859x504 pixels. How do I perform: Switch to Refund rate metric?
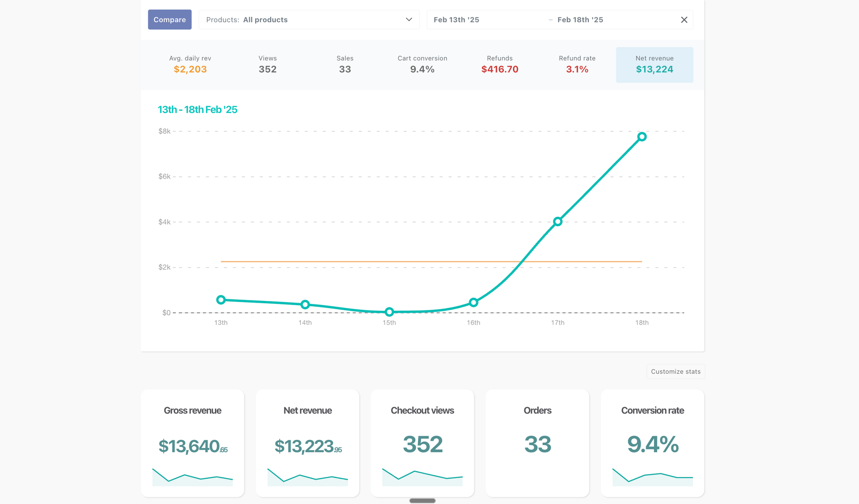pyautogui.click(x=577, y=64)
